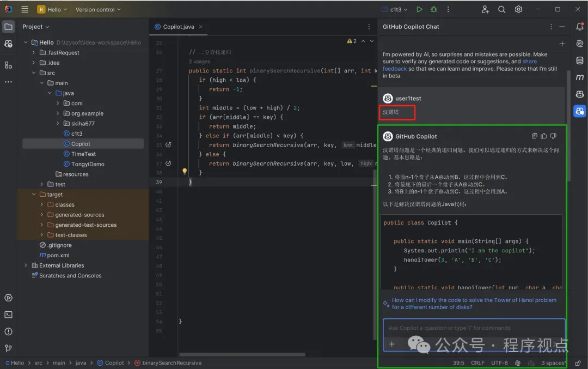Click the plus attach button in chat input
Image resolution: width=588 pixels, height=369 pixels.
pos(391,344)
